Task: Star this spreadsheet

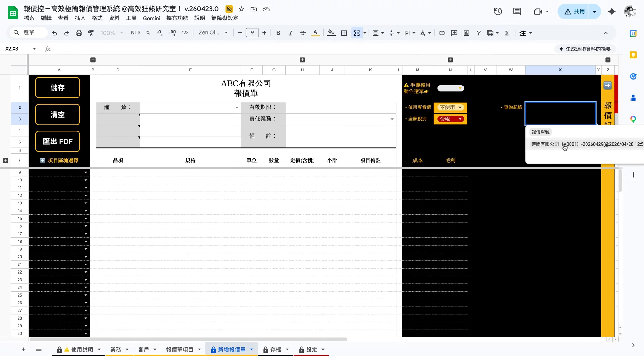Action: 241,9
